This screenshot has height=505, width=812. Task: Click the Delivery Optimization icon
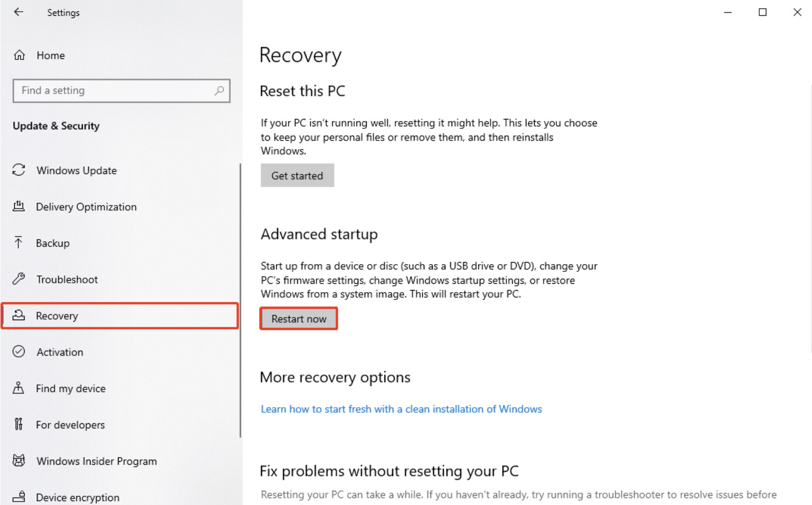tap(19, 207)
